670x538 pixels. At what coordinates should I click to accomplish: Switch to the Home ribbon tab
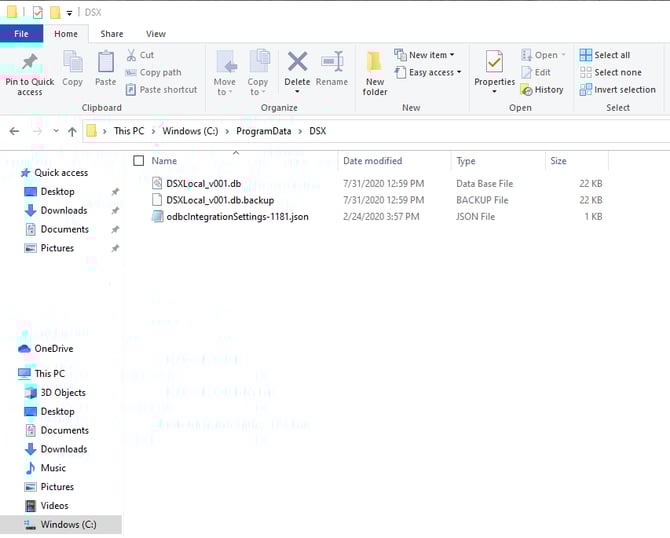66,34
